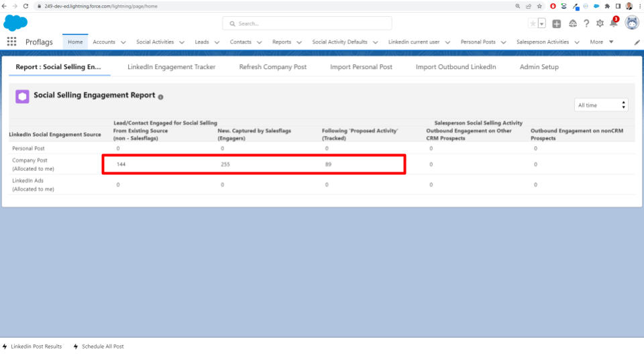Click the lightning icon beside Linkedin Post Results

[x=5, y=347]
